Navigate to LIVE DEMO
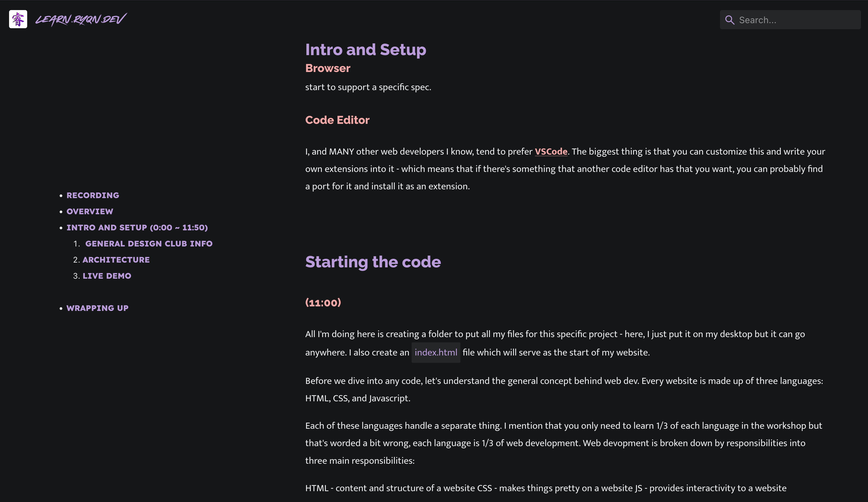Image resolution: width=868 pixels, height=502 pixels. tap(107, 276)
